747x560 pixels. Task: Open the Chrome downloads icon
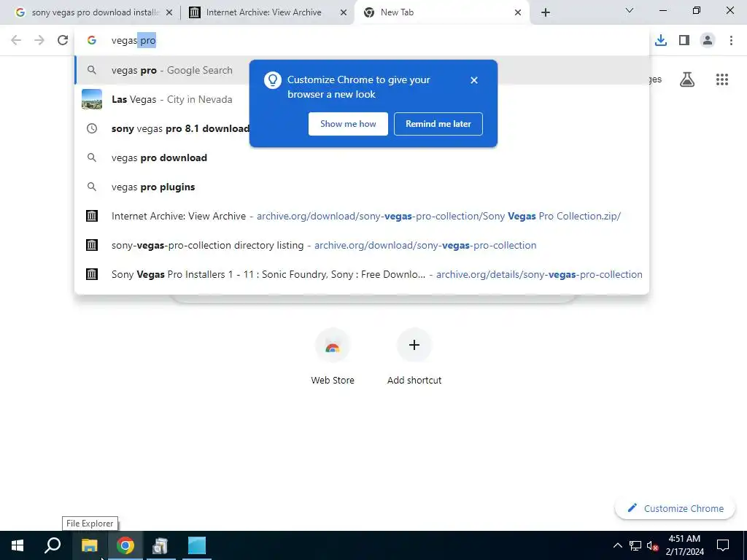(x=661, y=41)
